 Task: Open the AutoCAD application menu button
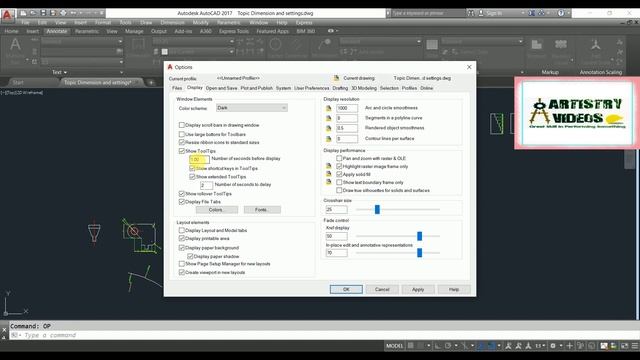(7, 16)
